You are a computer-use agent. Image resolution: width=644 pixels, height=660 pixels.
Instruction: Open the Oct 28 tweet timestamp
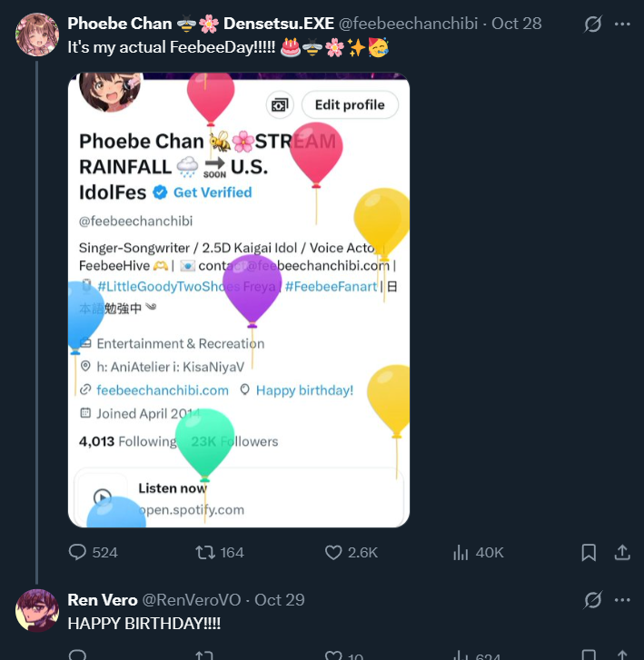tap(516, 24)
